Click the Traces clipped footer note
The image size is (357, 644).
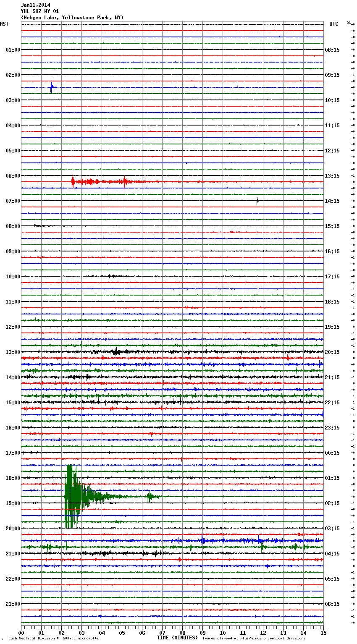tap(254, 638)
